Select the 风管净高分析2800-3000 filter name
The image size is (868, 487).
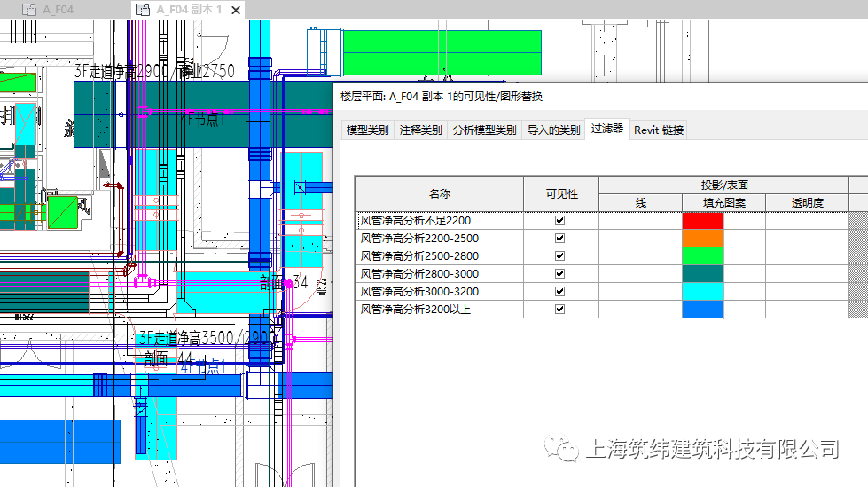419,274
